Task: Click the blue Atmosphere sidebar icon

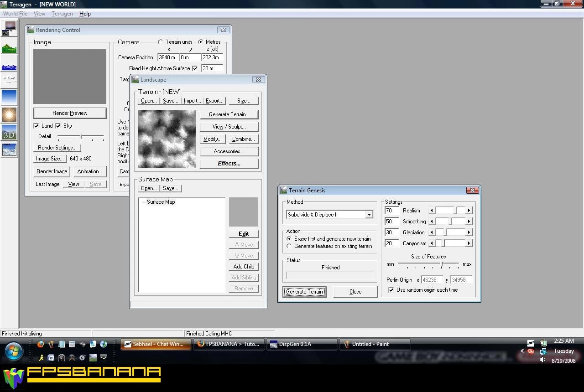Action: 9,97
